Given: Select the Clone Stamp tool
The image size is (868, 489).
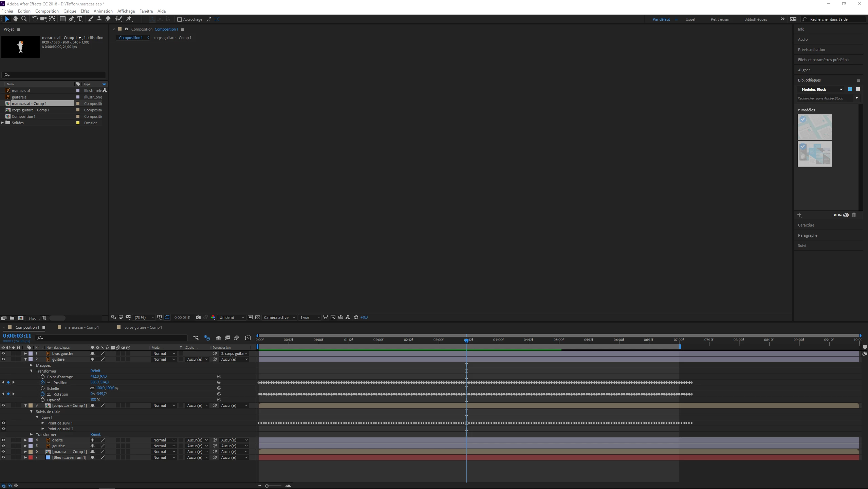Looking at the screenshot, I should click(99, 19).
